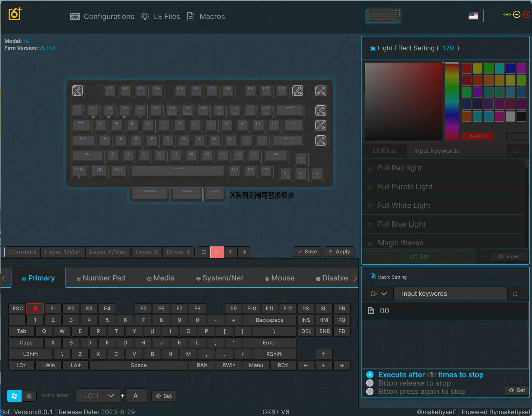
Task: Click the red record key icon
Action: (35, 309)
